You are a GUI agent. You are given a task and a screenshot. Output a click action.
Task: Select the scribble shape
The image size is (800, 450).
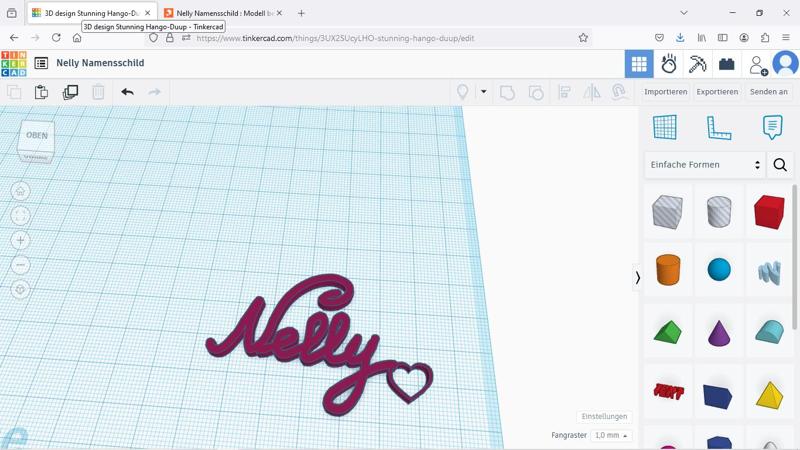(769, 272)
